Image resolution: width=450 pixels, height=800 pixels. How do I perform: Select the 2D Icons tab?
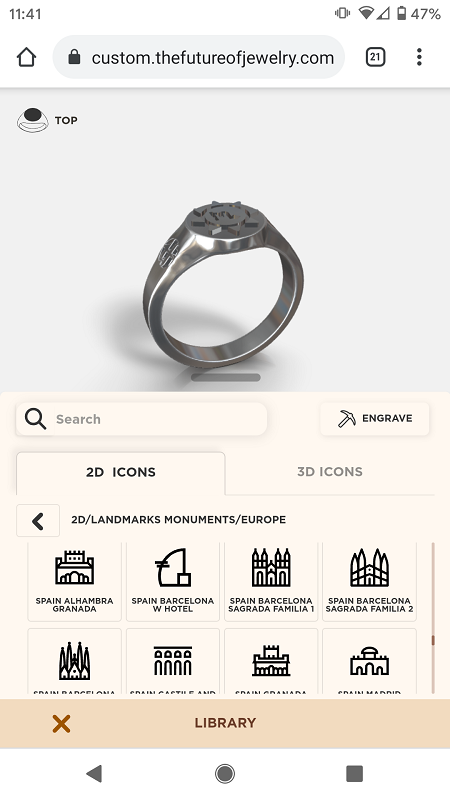point(120,472)
